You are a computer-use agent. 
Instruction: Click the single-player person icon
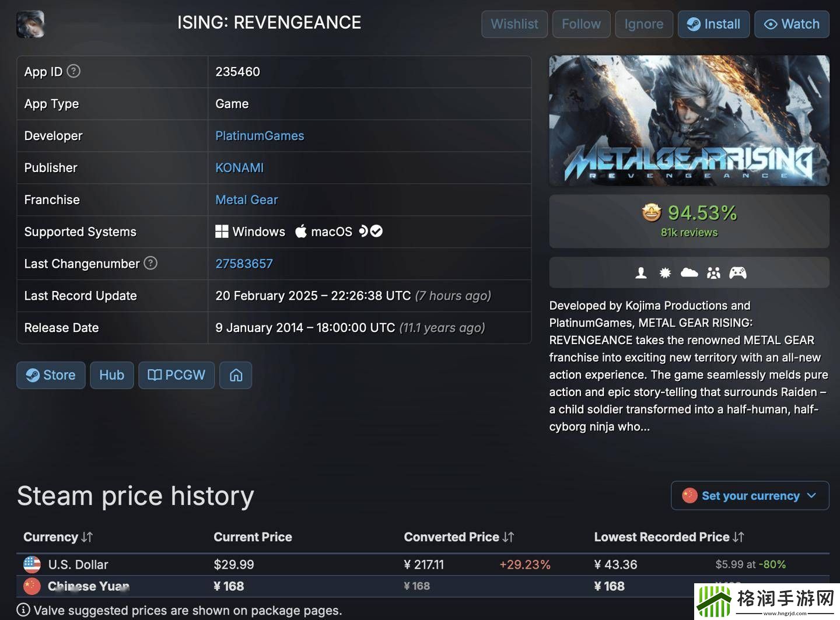(x=640, y=273)
